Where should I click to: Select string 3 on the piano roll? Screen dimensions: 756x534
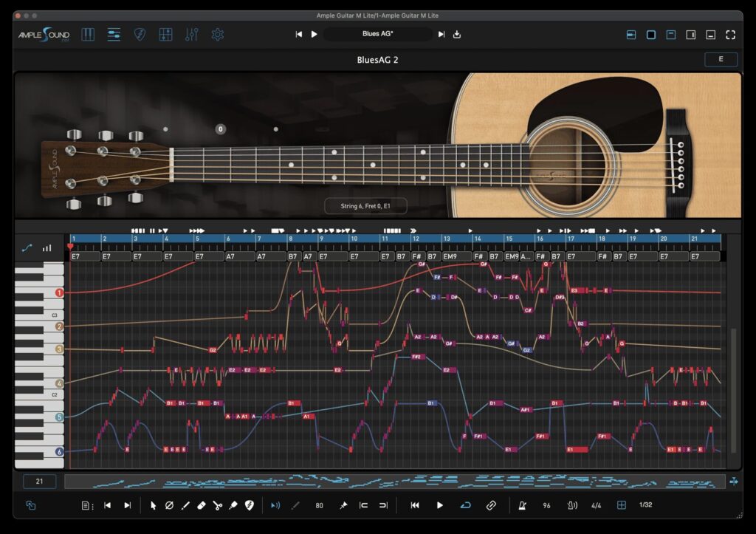(59, 349)
